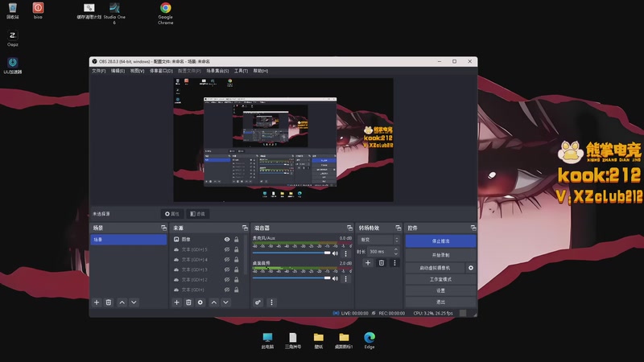Viewport: 644px width, 362px height.
Task: Float the Scene Transitions dock with the pop-out icon
Action: click(398, 228)
